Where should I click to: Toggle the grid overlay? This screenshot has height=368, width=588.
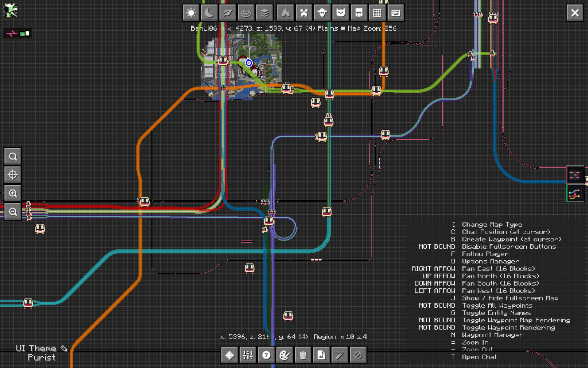[377, 13]
